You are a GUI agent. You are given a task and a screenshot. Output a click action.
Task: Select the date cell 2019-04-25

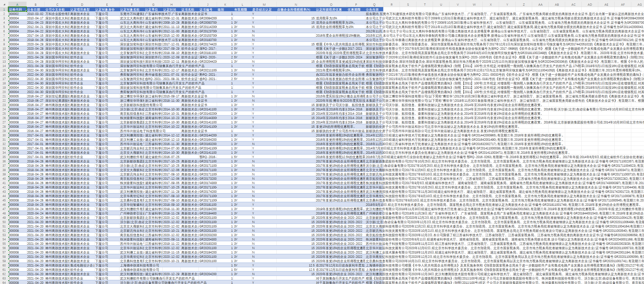pyautogui.click(x=35, y=205)
